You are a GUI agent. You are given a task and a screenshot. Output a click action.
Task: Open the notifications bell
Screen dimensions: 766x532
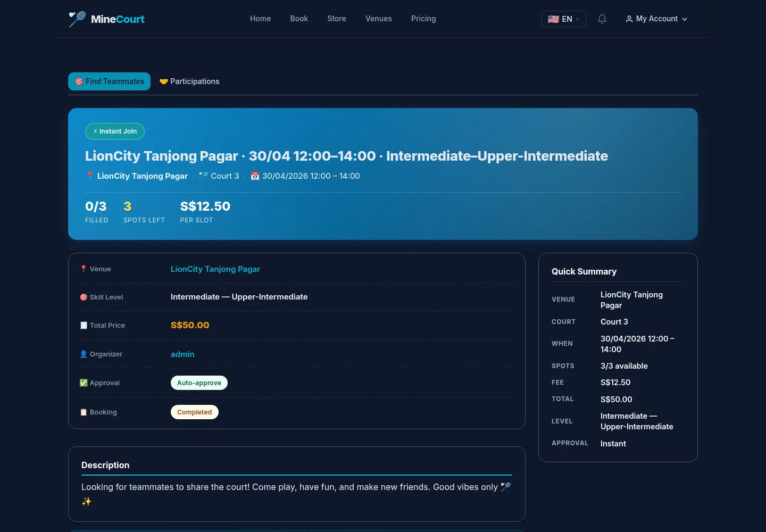(602, 19)
